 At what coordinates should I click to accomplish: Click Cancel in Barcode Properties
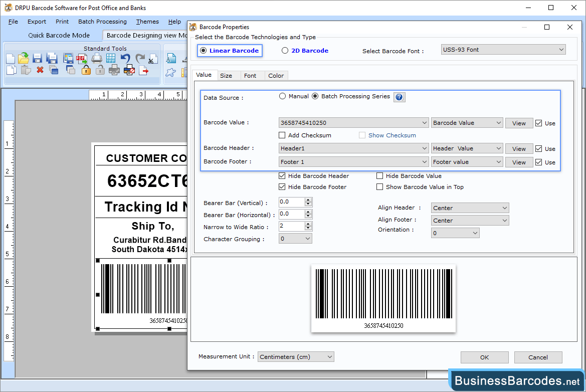tap(538, 357)
